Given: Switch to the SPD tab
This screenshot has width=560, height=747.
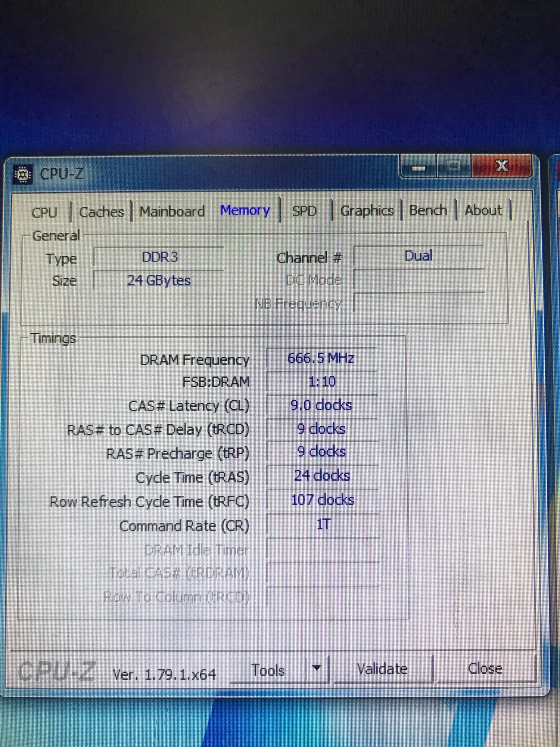Looking at the screenshot, I should click(304, 211).
